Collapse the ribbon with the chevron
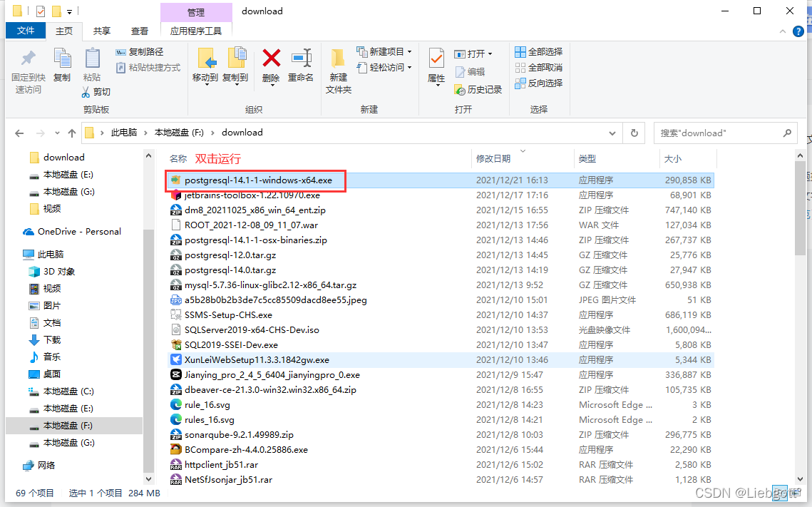 (783, 31)
